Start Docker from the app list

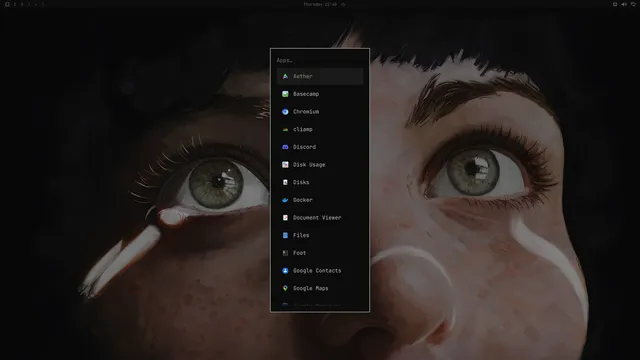click(x=320, y=200)
